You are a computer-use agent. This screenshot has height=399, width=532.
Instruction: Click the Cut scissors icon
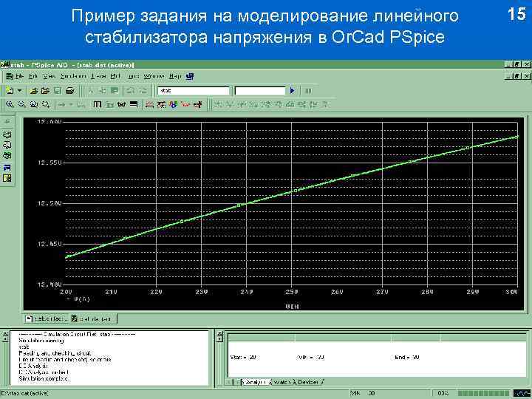(x=91, y=91)
